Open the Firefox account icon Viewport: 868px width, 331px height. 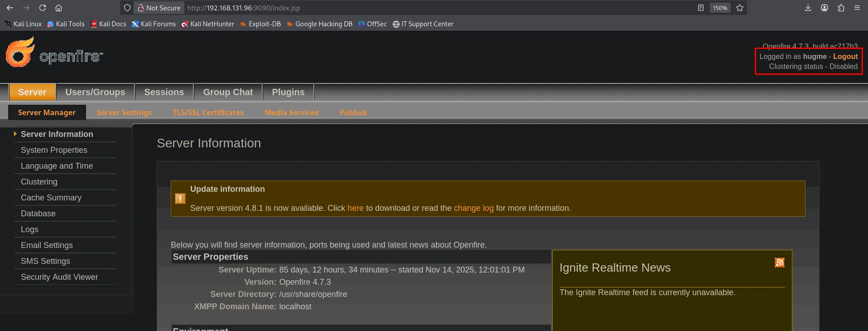point(825,8)
